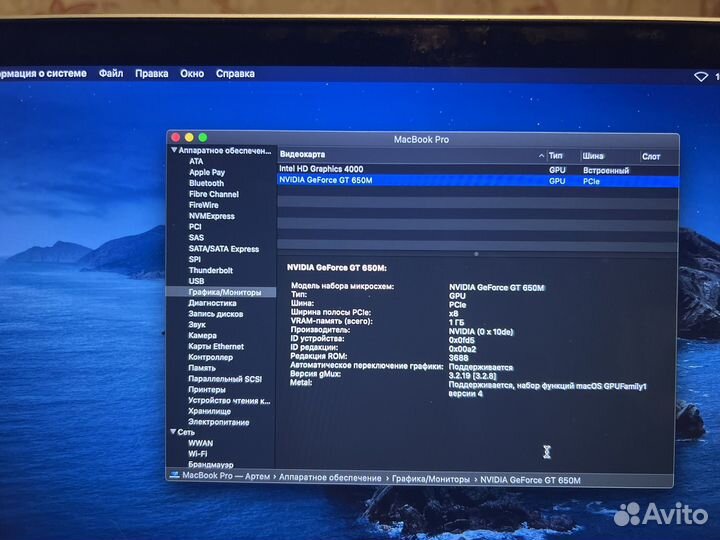Click MacBook Pro — Артем in path bar

click(x=226, y=476)
